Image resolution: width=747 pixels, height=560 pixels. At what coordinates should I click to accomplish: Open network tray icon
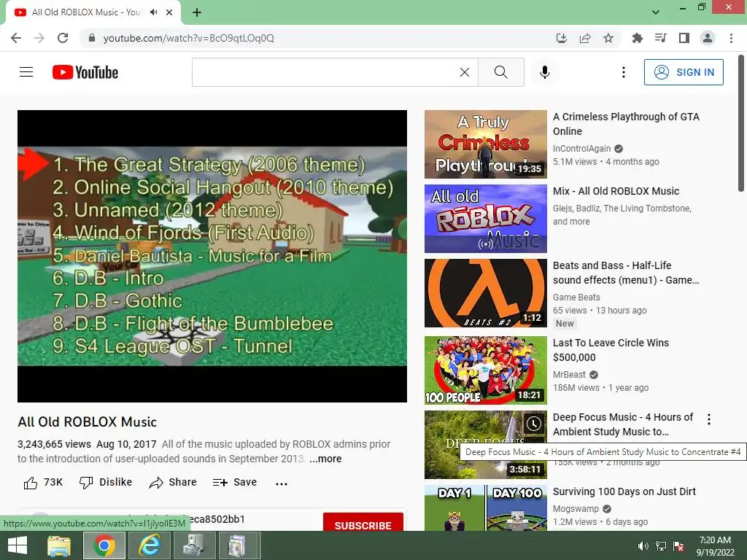661,546
